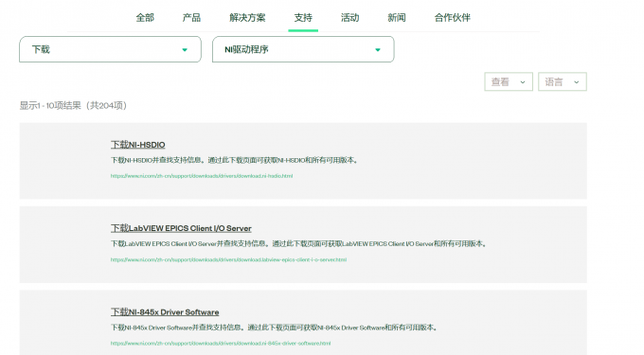Open the 查看 dropdown
The height and width of the screenshot is (355, 644).
tap(509, 81)
